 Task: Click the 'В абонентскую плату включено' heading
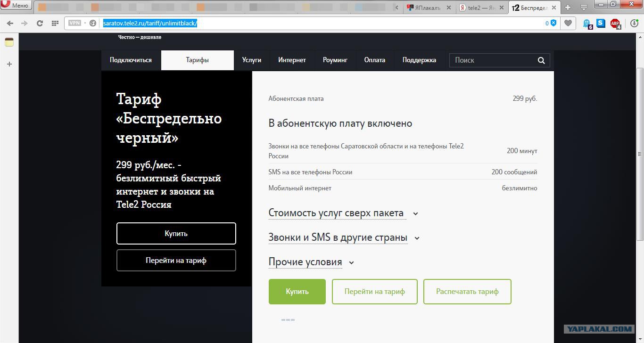point(340,123)
